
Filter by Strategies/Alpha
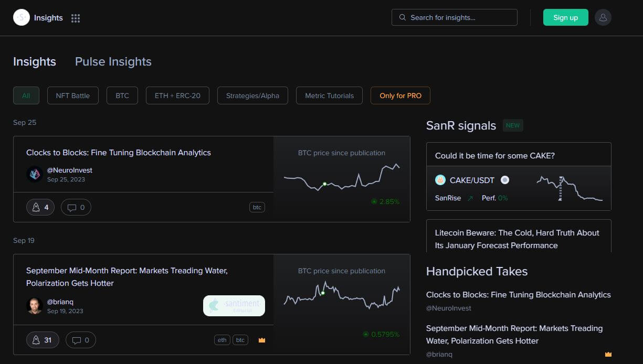252,95
